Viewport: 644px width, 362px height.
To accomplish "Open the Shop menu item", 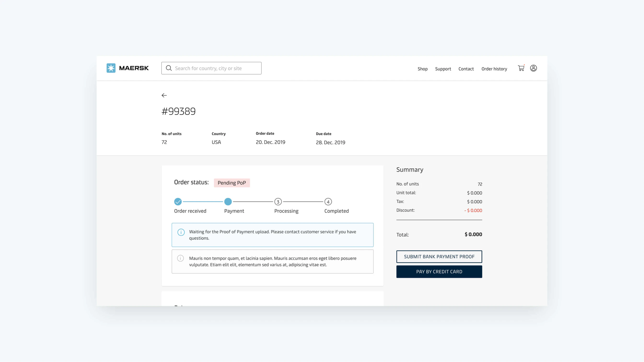I will click(x=423, y=69).
